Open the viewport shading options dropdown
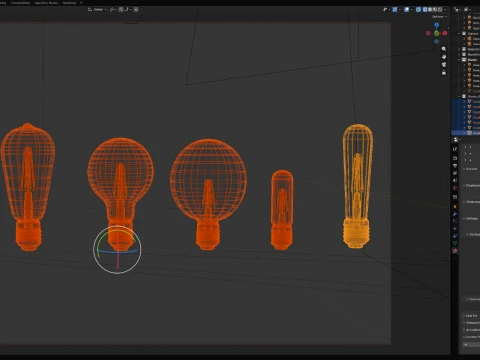Image resolution: width=480 pixels, height=360 pixels. pos(445,9)
